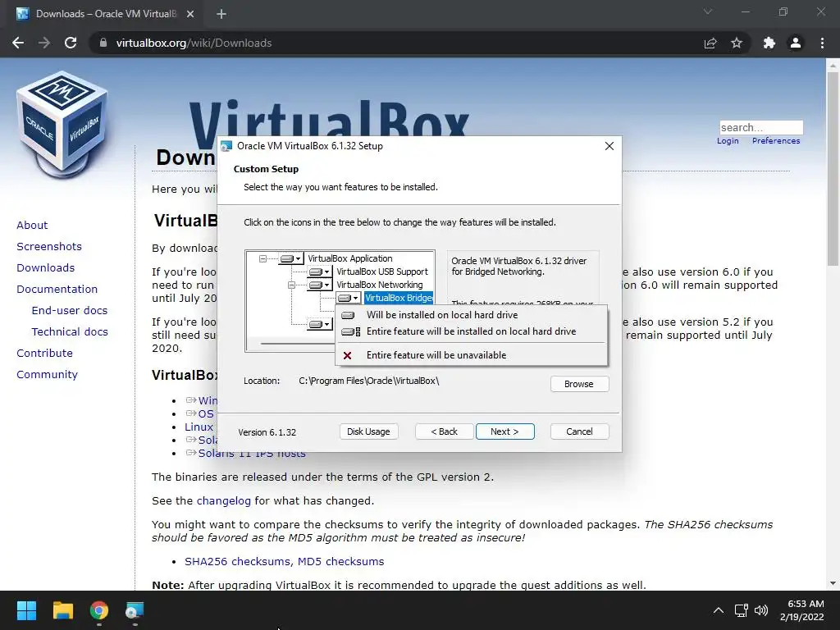Viewport: 840px width, 630px height.
Task: Focus the website search field
Action: pyautogui.click(x=761, y=127)
